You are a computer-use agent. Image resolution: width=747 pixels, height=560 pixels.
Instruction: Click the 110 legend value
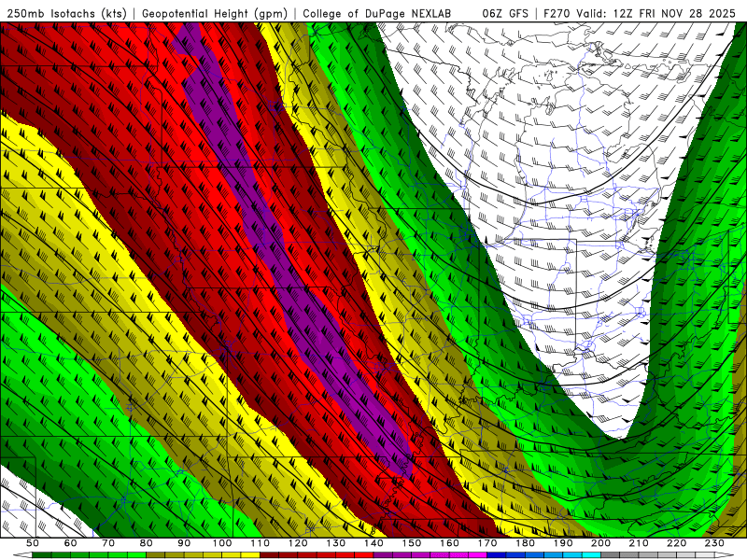click(x=260, y=543)
